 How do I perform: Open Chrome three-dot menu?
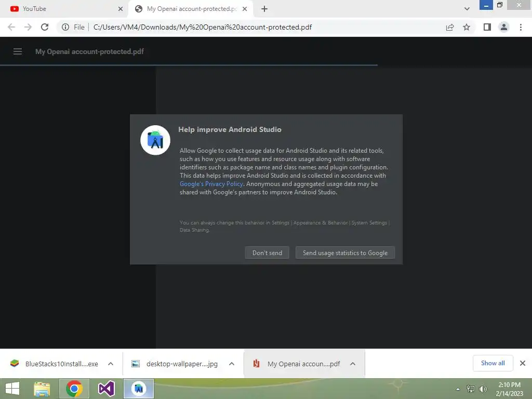pyautogui.click(x=521, y=27)
